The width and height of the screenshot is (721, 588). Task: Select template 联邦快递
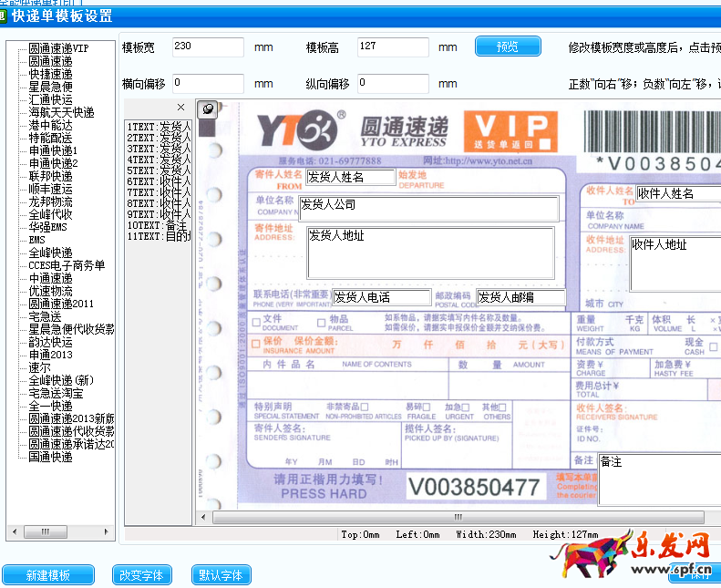[x=50, y=176]
